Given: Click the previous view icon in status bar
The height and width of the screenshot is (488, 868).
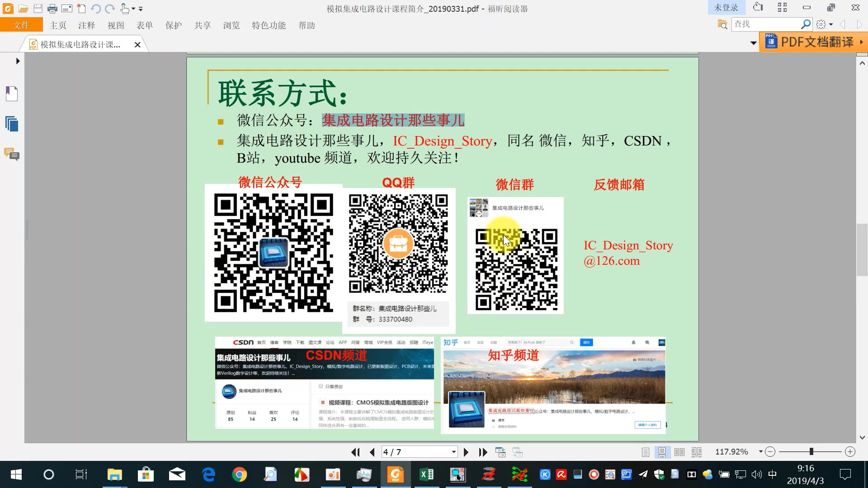Looking at the screenshot, I should [500, 452].
